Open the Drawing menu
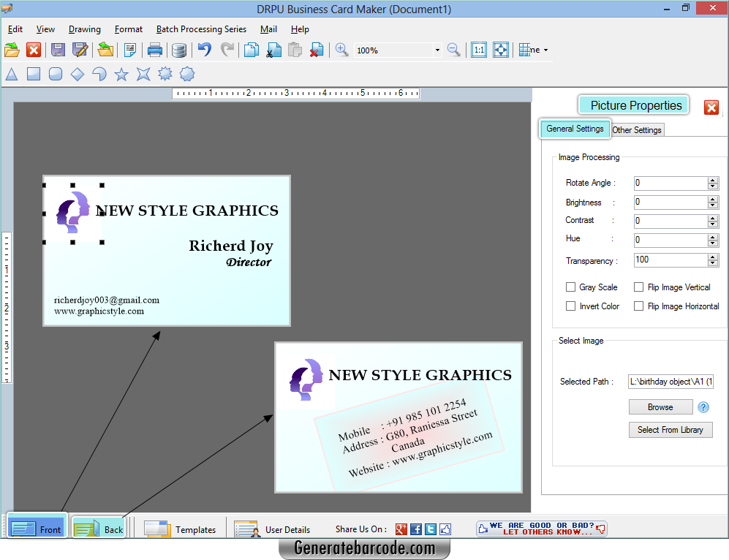This screenshot has height=560, width=729. pos(85,29)
